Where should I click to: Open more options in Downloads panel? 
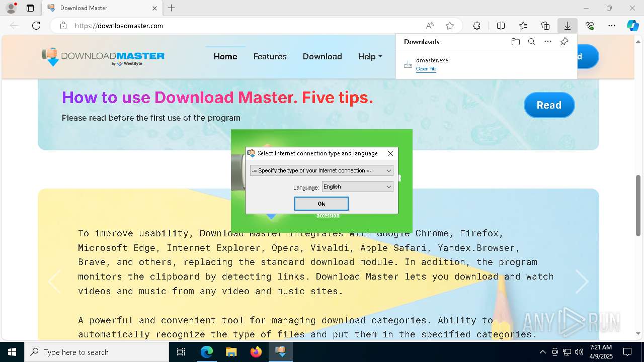click(548, 42)
